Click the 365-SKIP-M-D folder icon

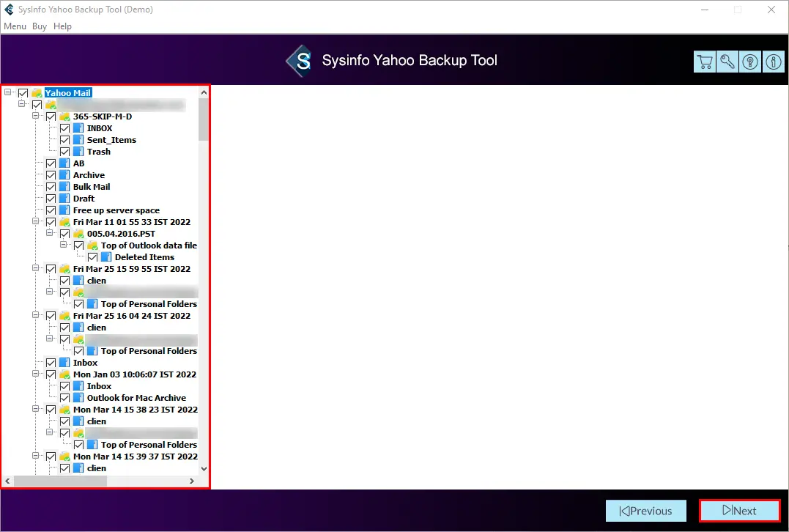65,117
